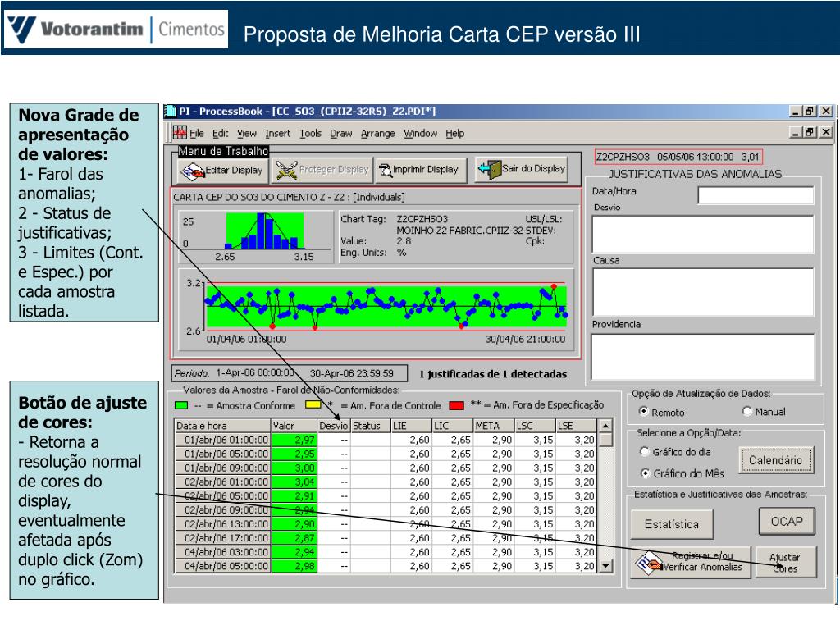Click the LSE column header
Image resolution: width=840 pixels, height=630 pixels.
[x=576, y=426]
